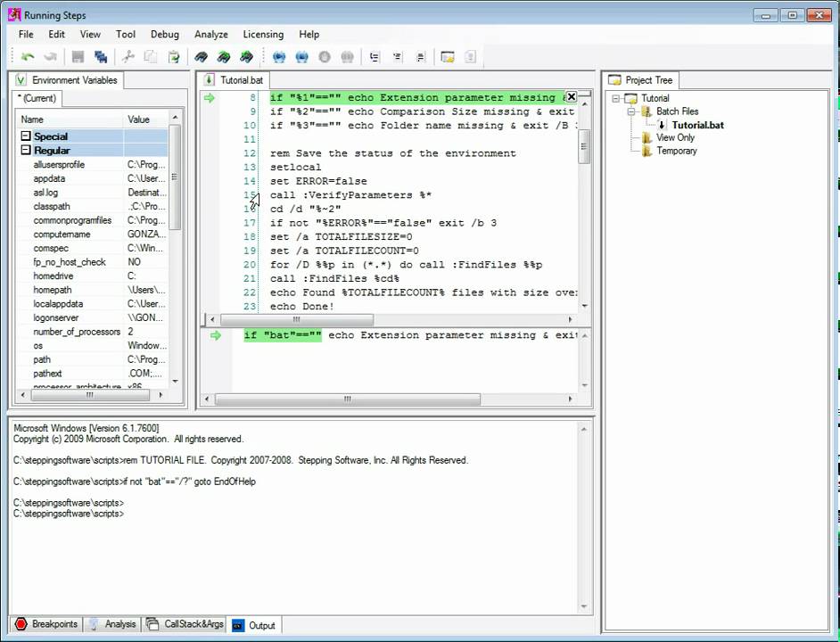Click the Value column header
Image resolution: width=840 pixels, height=642 pixels.
145,119
